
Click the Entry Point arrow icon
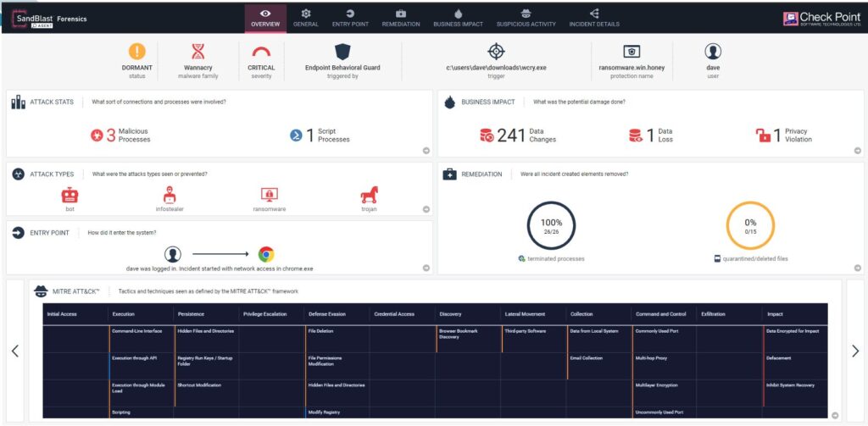pos(19,232)
